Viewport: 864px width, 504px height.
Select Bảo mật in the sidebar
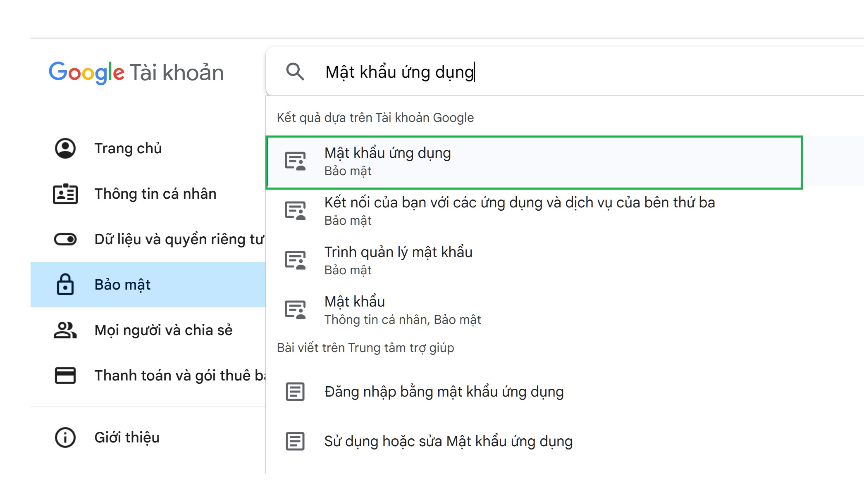tap(148, 285)
